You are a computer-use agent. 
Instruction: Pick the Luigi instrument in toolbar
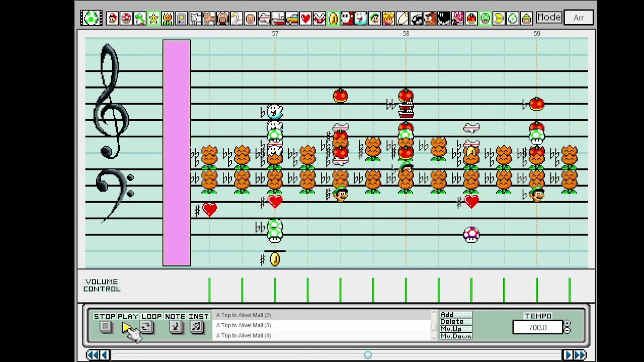374,19
